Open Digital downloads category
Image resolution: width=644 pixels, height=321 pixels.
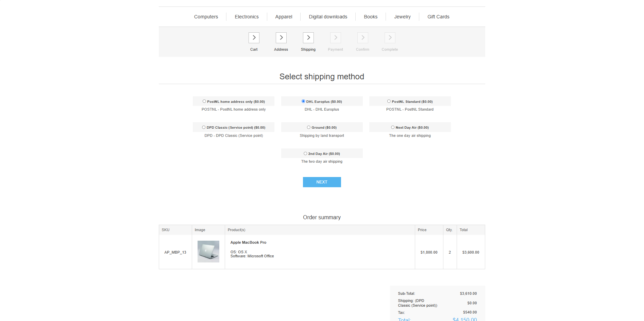[x=328, y=17]
